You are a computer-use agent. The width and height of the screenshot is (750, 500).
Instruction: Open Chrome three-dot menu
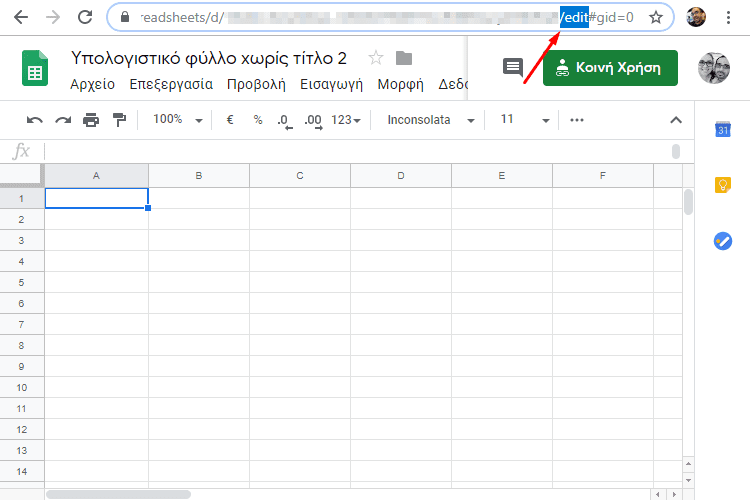coord(728,18)
